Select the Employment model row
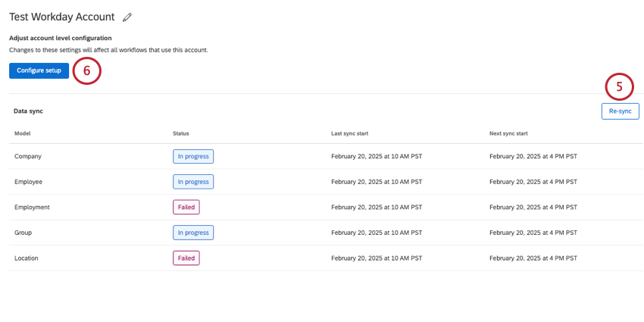The image size is (644, 322). 32,207
